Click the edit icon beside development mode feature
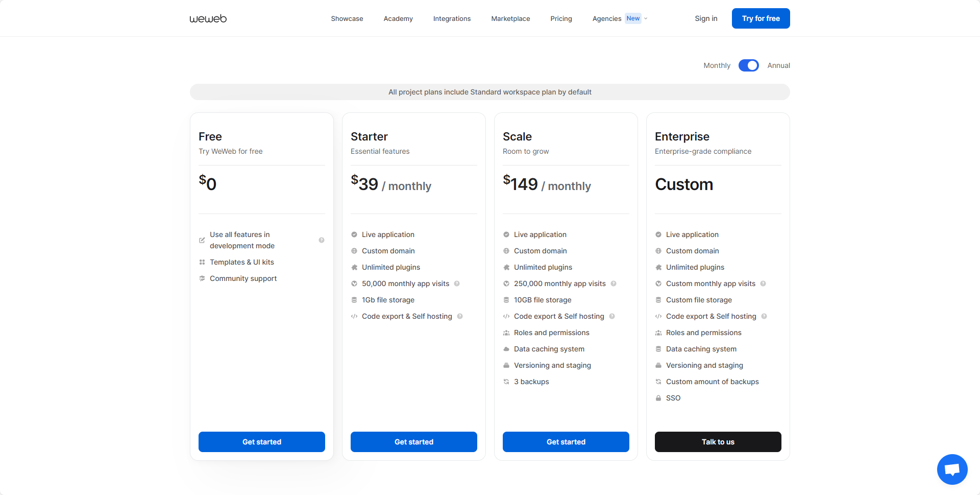The image size is (980, 495). pos(202,240)
